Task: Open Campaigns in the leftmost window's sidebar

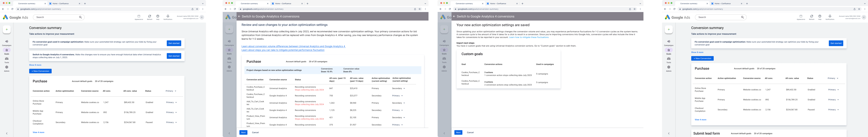Action: click(x=6, y=43)
